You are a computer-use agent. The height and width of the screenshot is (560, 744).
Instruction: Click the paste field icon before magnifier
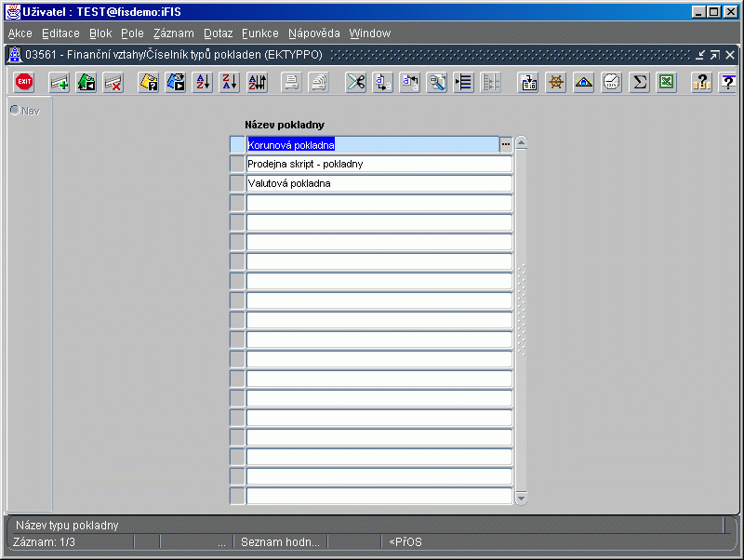pos(410,82)
